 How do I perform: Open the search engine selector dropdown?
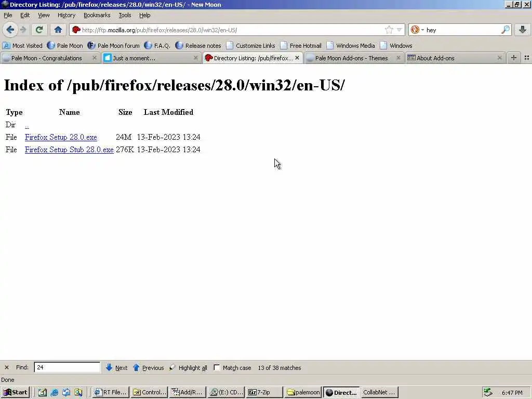coord(417,30)
